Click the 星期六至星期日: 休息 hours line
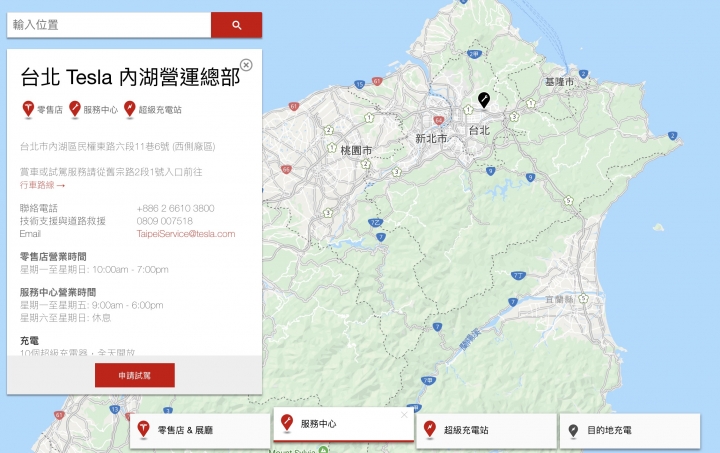The width and height of the screenshot is (720, 453). click(x=65, y=318)
